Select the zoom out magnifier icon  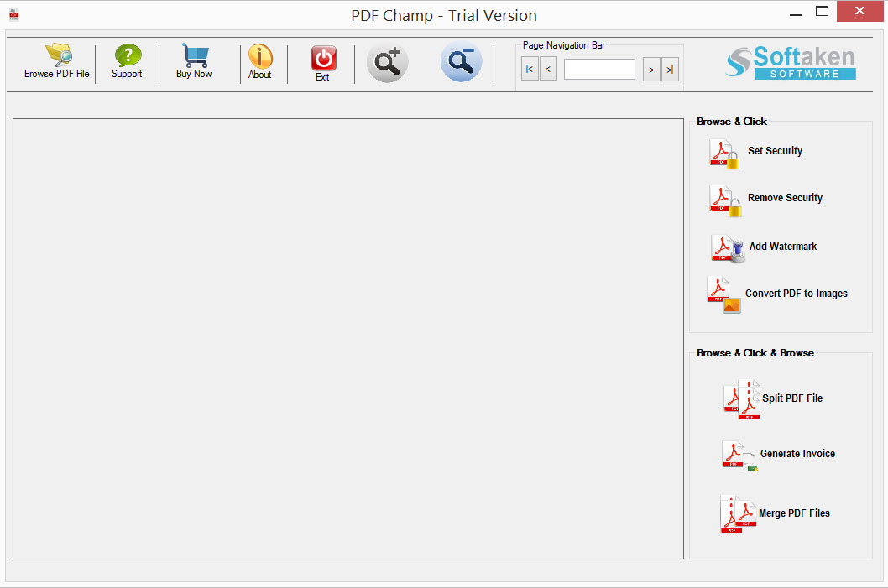click(x=462, y=62)
